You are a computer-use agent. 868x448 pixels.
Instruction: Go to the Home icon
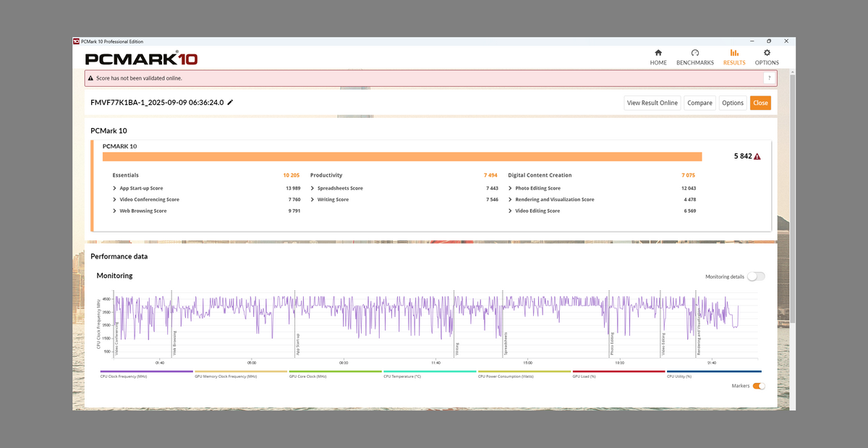pyautogui.click(x=658, y=53)
